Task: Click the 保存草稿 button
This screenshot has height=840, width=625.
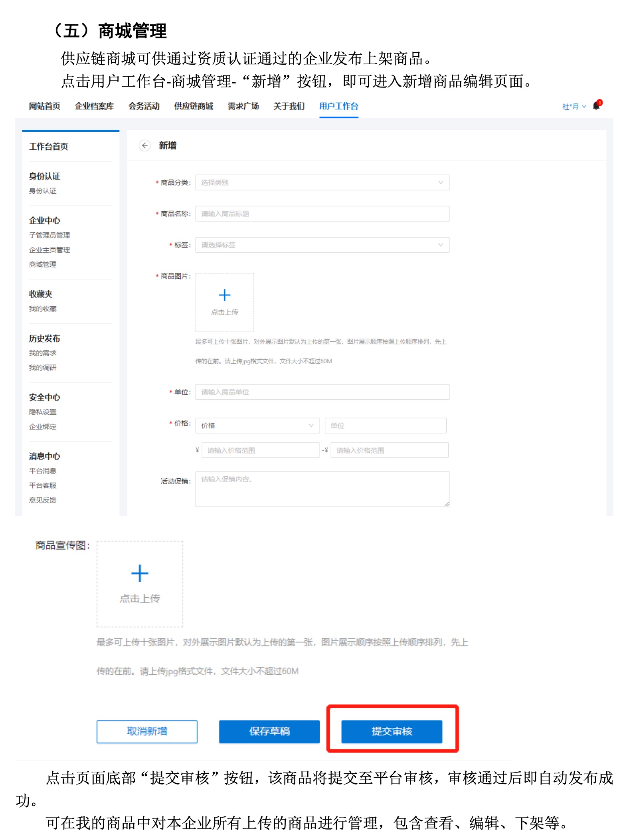Action: point(269,731)
